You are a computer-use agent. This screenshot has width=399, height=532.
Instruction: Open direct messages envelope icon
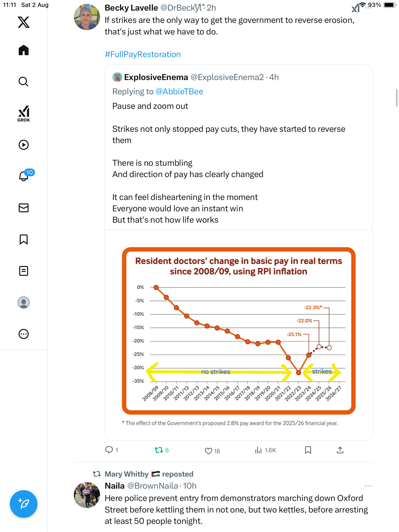(24, 208)
